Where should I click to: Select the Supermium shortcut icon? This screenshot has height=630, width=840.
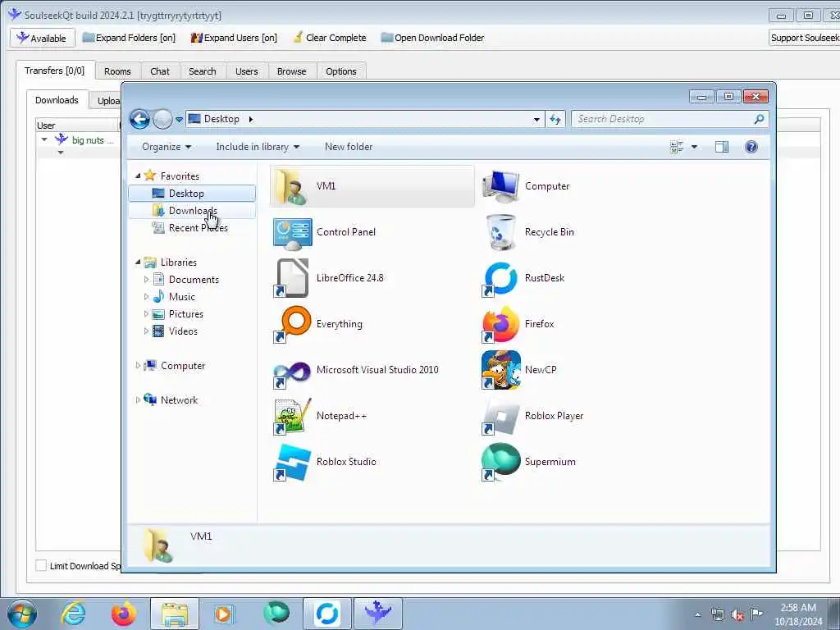click(x=501, y=463)
